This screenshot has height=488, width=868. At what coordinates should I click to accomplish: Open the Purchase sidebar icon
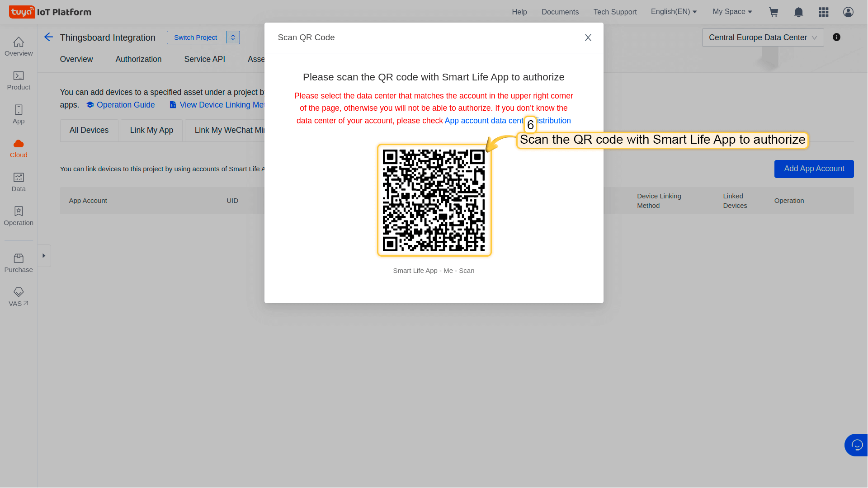click(x=19, y=263)
